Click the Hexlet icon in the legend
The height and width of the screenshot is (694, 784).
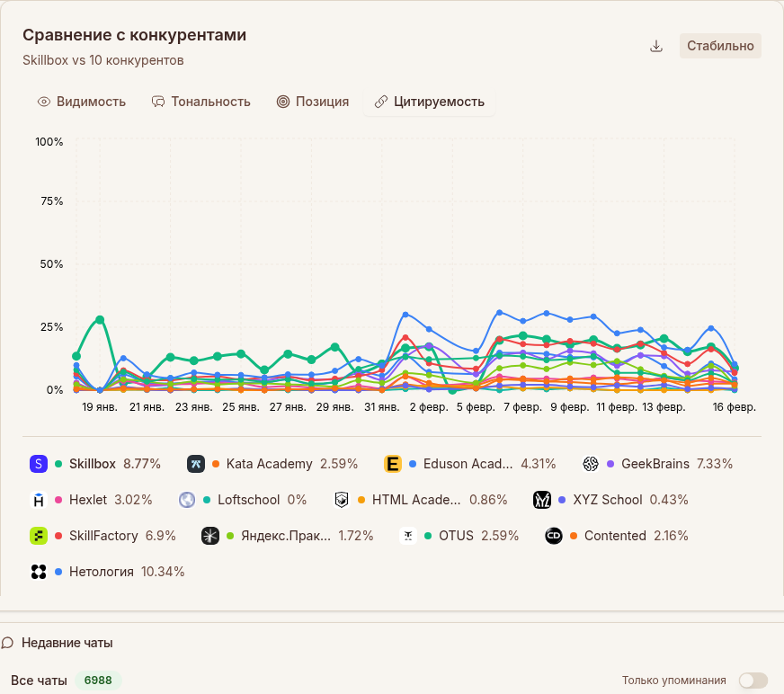(38, 499)
